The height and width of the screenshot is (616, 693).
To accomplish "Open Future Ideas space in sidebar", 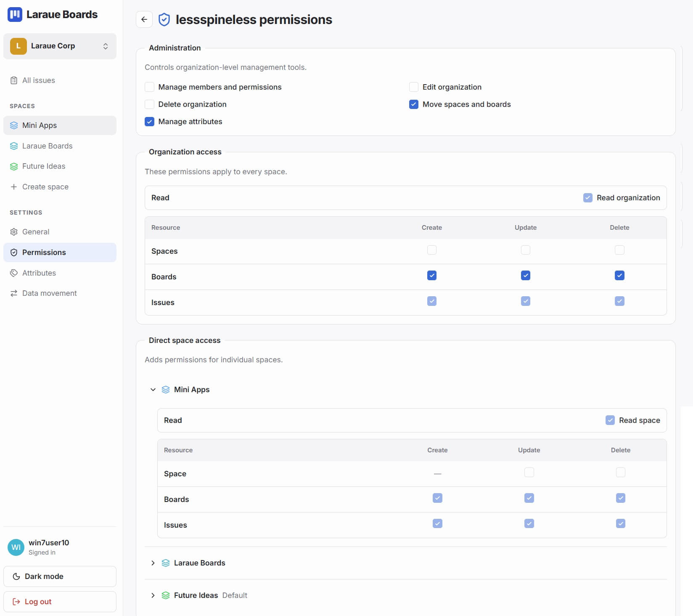I will coord(60,166).
